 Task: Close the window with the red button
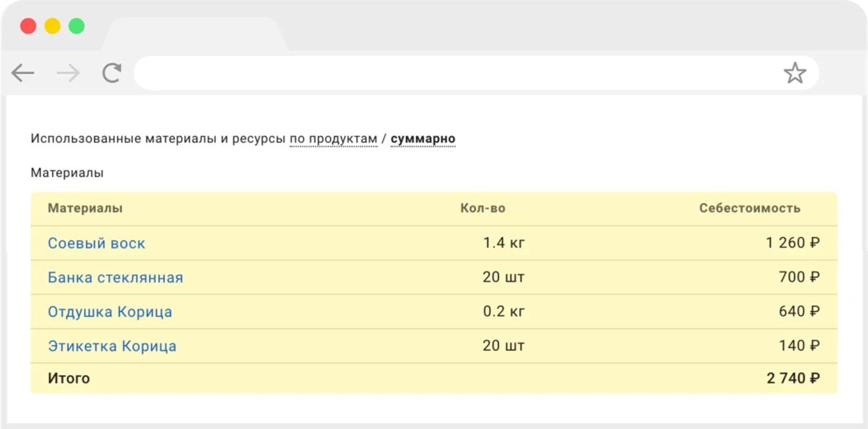pyautogui.click(x=28, y=26)
